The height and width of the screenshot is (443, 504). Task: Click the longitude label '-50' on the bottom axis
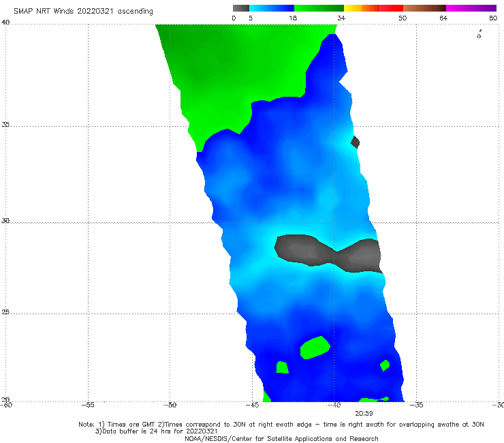(170, 405)
